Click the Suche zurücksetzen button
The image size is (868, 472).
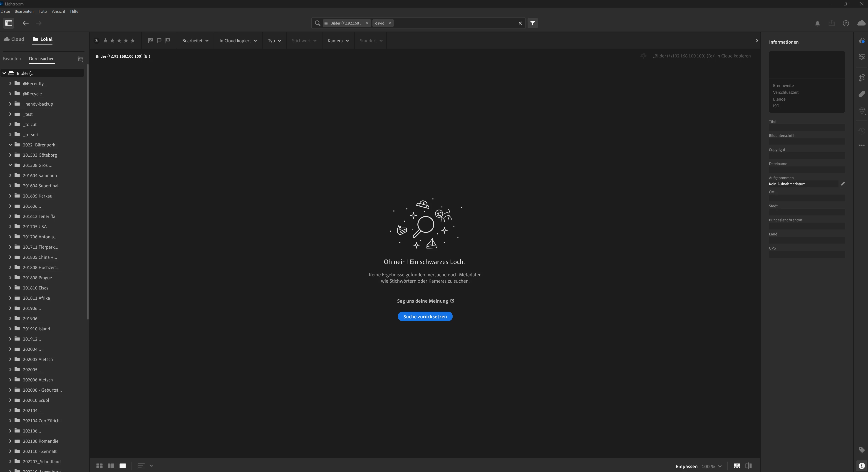pyautogui.click(x=425, y=317)
